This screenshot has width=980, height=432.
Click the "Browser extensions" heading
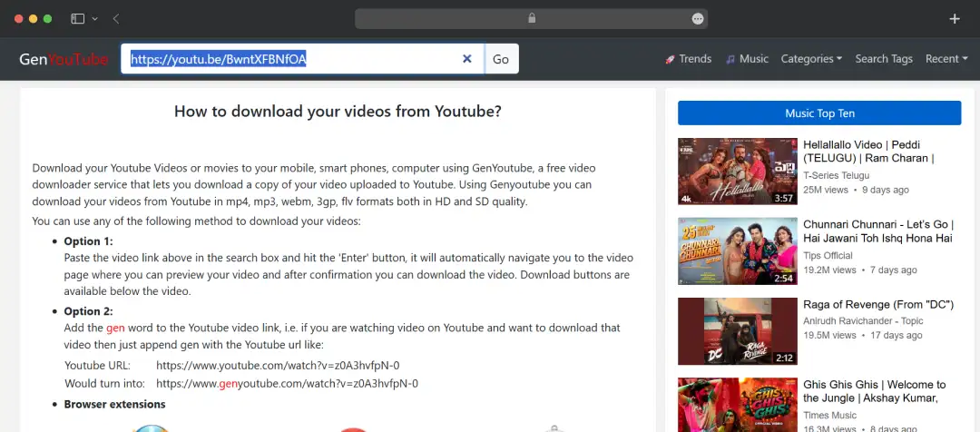pos(114,404)
